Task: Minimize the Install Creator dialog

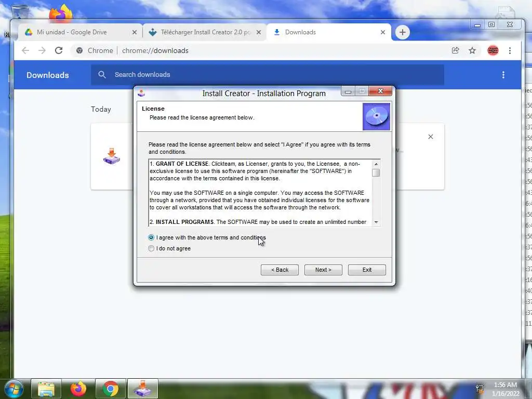Action: 348,91
